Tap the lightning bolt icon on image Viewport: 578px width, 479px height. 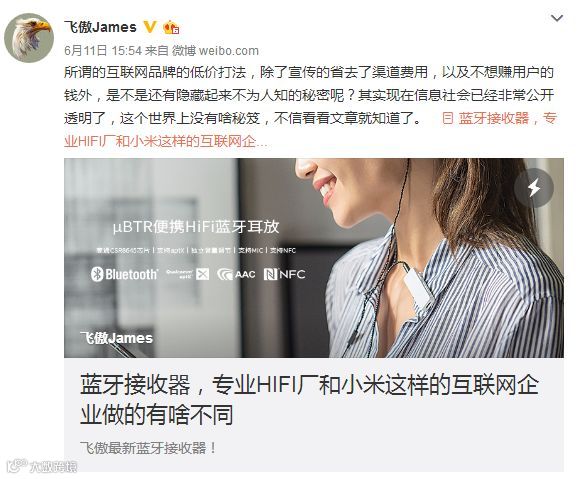(x=534, y=188)
